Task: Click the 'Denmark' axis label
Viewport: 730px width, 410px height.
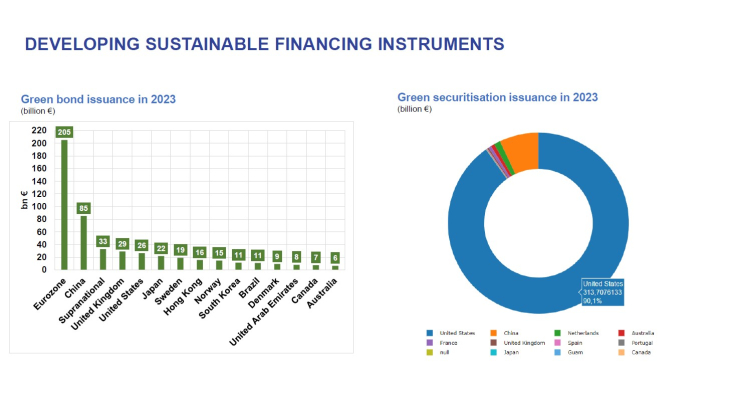Action: (264, 293)
